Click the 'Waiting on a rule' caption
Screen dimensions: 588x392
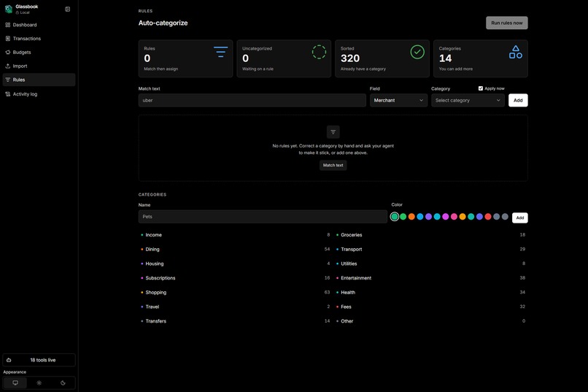click(x=258, y=69)
